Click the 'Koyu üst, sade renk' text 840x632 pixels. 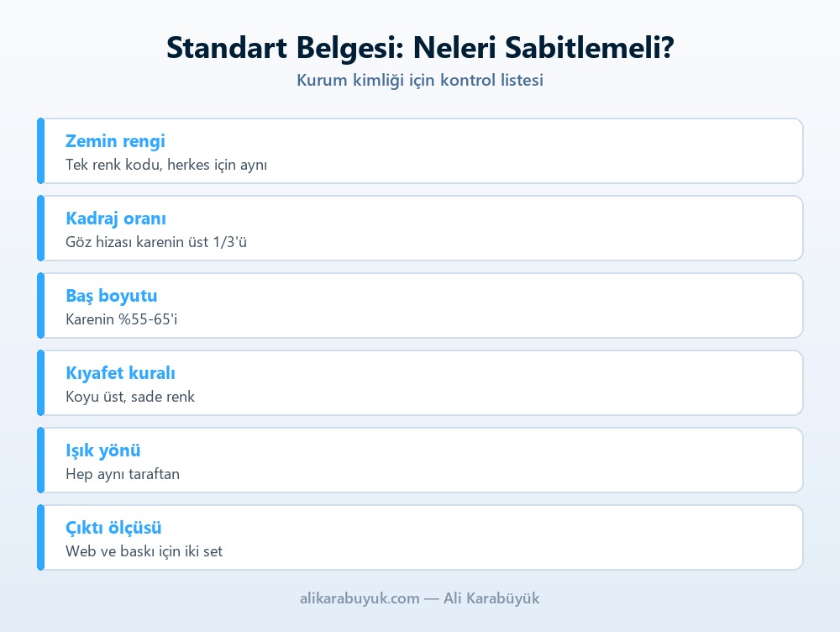(129, 397)
